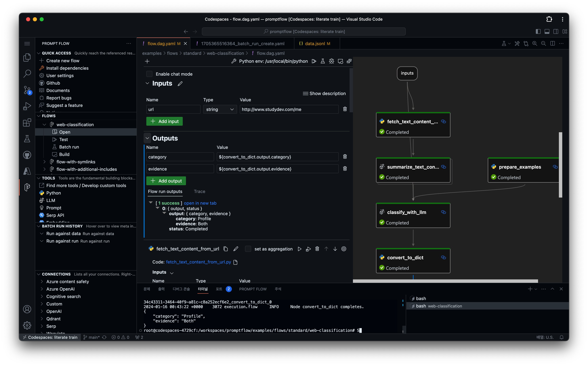Toggle secondary sidebar layout button

(556, 31)
